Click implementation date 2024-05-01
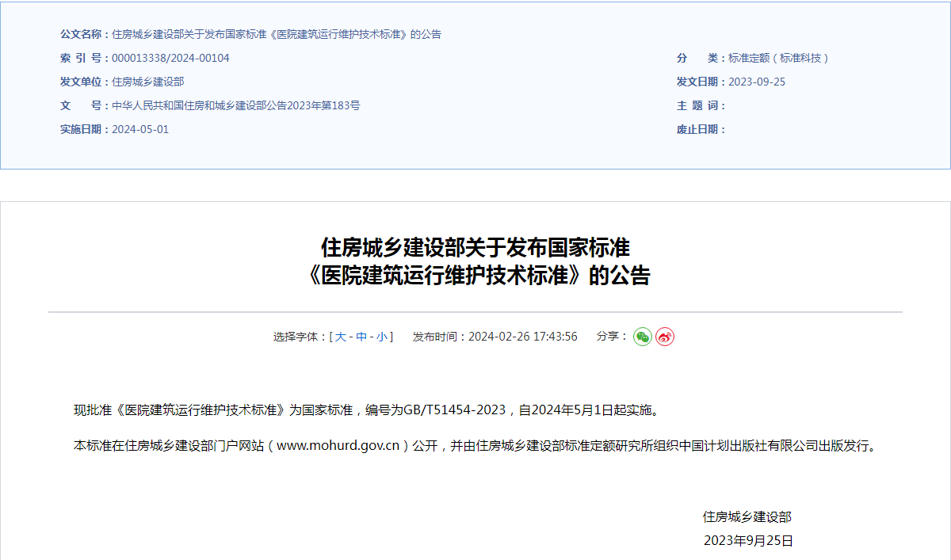 [140, 129]
